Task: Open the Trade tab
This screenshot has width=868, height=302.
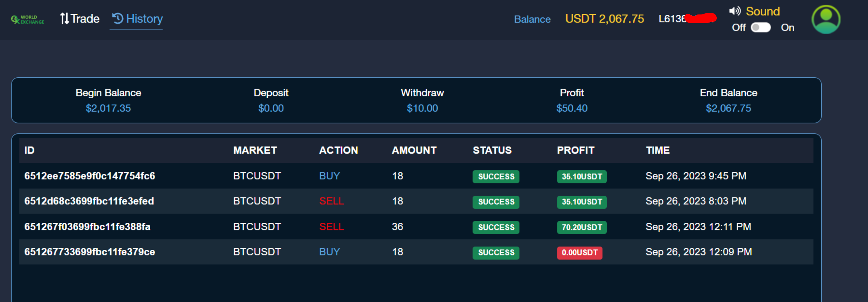Action: [80, 19]
